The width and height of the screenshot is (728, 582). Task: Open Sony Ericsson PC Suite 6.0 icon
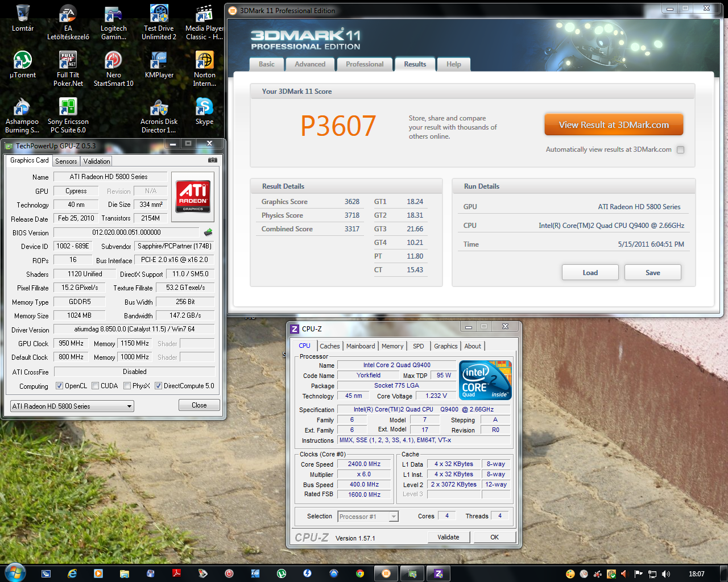tap(68, 115)
